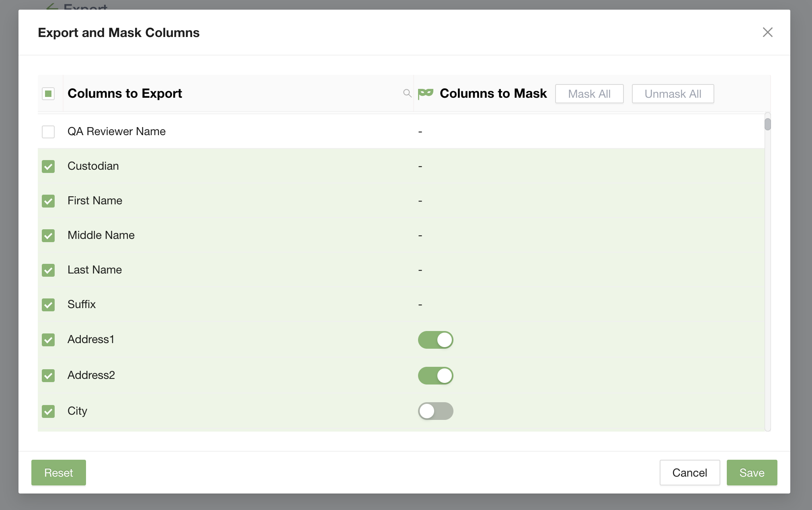This screenshot has width=812, height=510.
Task: Click the Mask All button
Action: click(x=589, y=94)
